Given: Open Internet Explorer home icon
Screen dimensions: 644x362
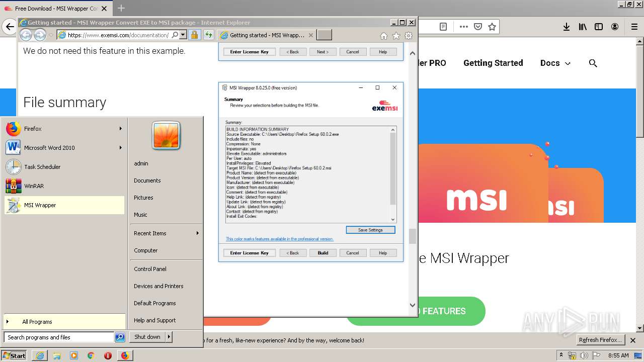Looking at the screenshot, I should coord(384,36).
